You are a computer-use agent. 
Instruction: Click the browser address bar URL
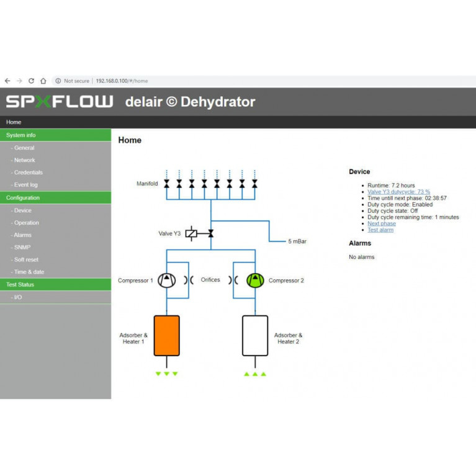point(122,81)
